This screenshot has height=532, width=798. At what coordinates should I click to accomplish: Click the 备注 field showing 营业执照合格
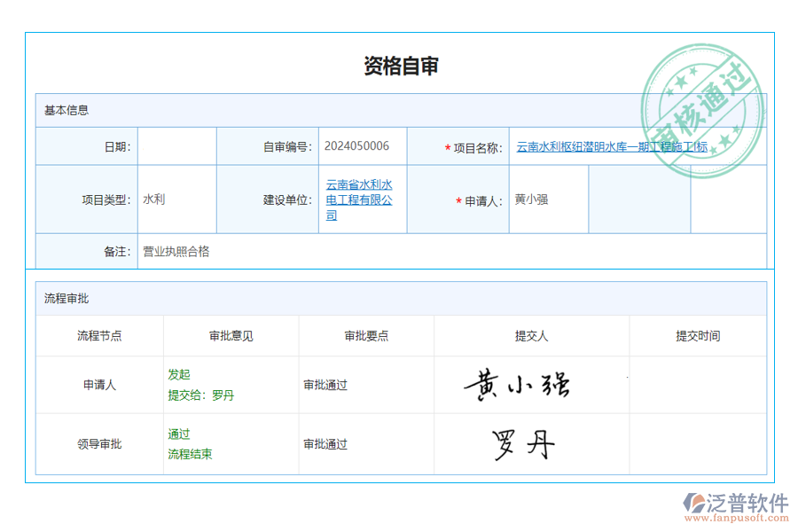(177, 252)
